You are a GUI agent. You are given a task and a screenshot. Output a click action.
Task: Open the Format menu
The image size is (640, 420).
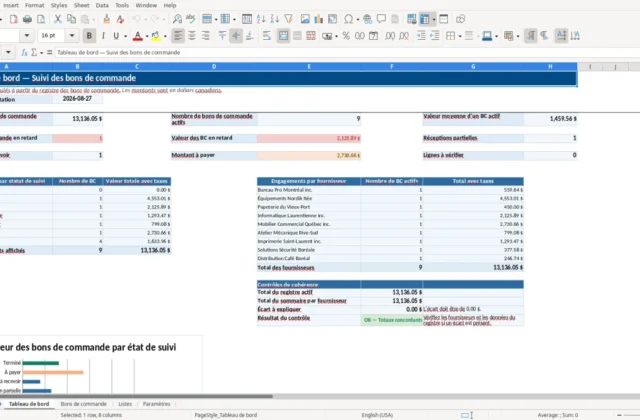[34, 5]
